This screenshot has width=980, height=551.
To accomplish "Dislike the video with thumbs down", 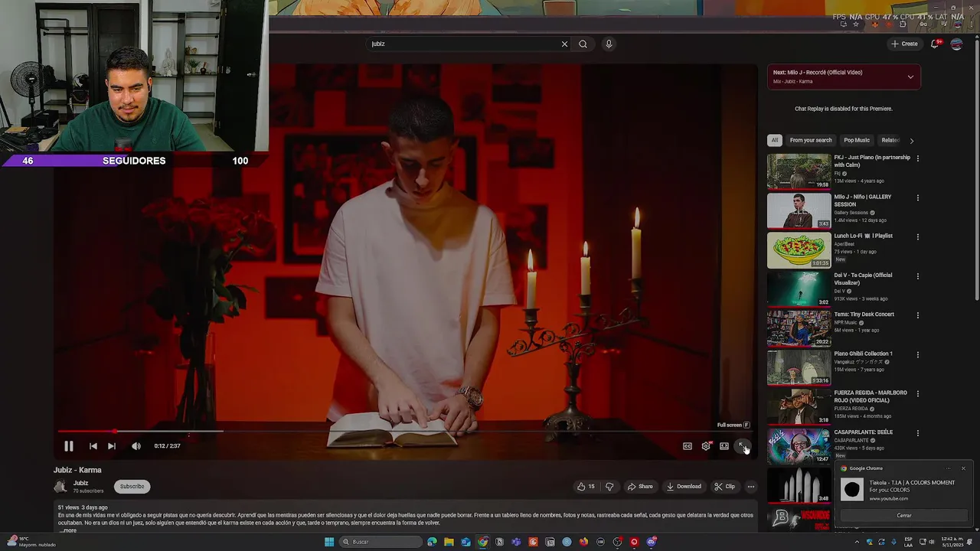I will [609, 487].
